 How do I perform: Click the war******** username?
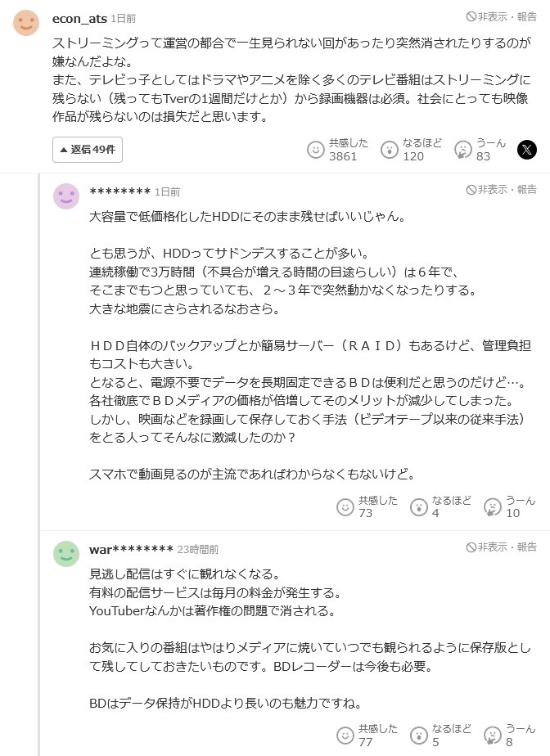click(131, 549)
